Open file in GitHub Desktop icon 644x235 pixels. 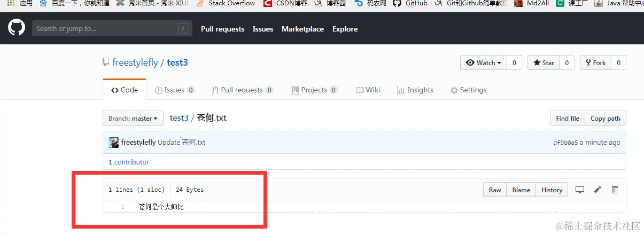(580, 190)
